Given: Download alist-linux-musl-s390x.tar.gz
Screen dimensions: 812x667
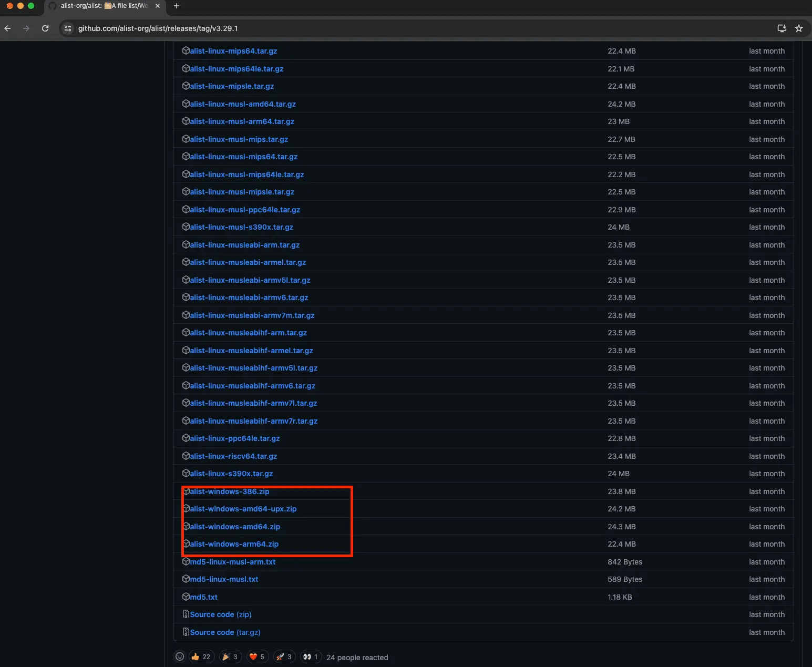Looking at the screenshot, I should [x=242, y=227].
